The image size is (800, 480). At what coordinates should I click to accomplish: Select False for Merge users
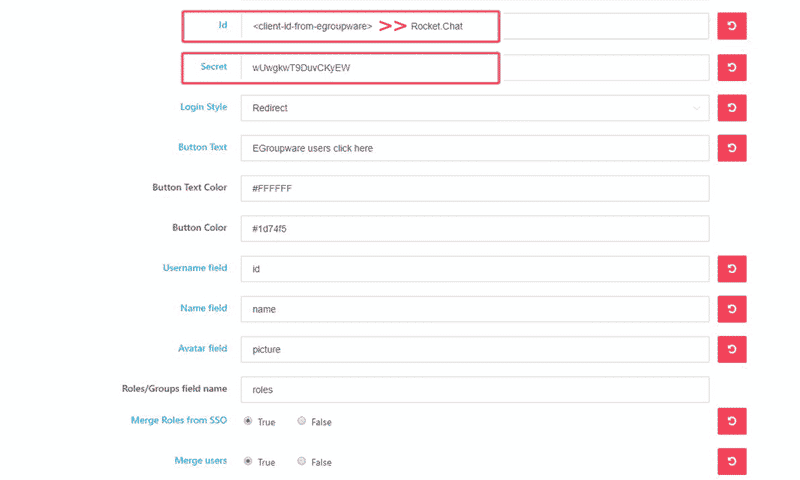[x=302, y=461]
